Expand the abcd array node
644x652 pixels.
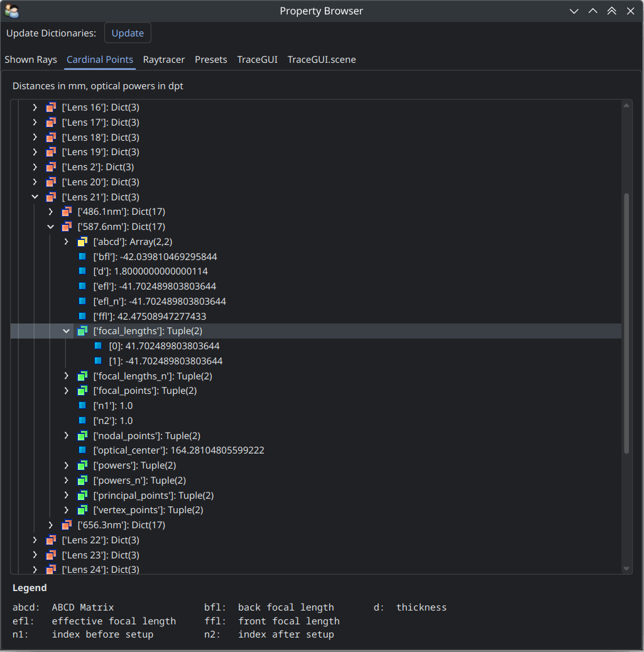click(66, 242)
